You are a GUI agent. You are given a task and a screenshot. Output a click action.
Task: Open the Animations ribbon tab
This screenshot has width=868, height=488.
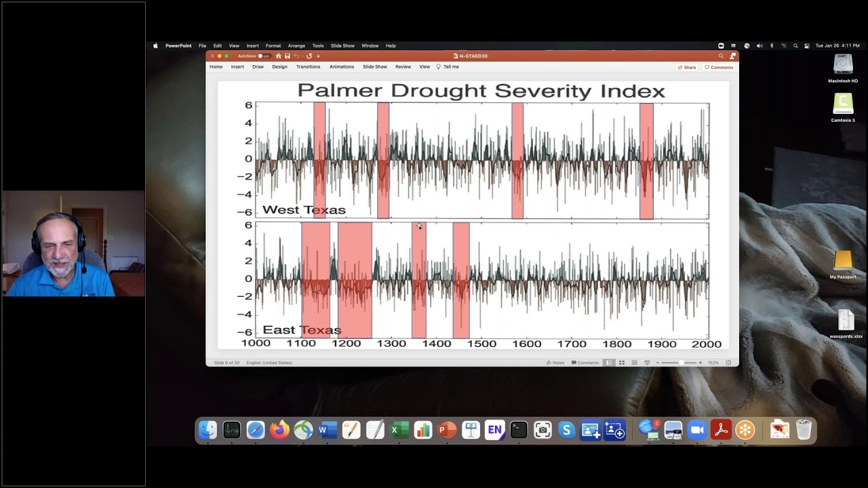342,67
